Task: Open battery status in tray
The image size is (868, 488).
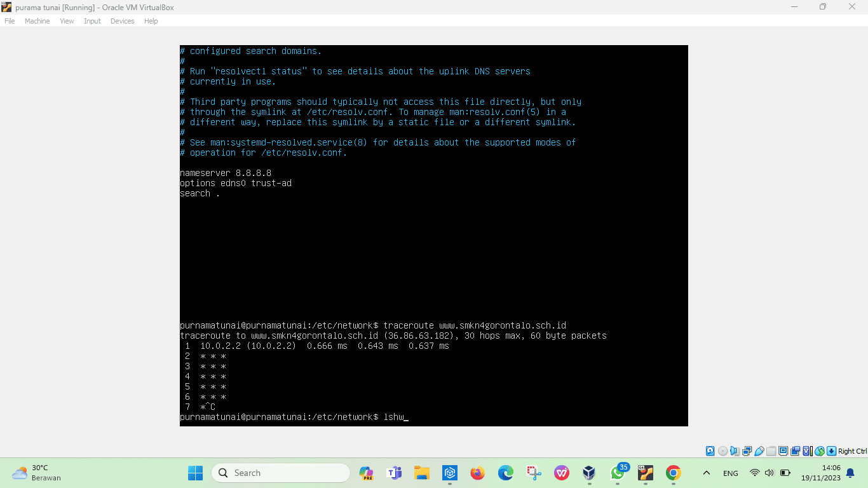Action: click(x=785, y=473)
